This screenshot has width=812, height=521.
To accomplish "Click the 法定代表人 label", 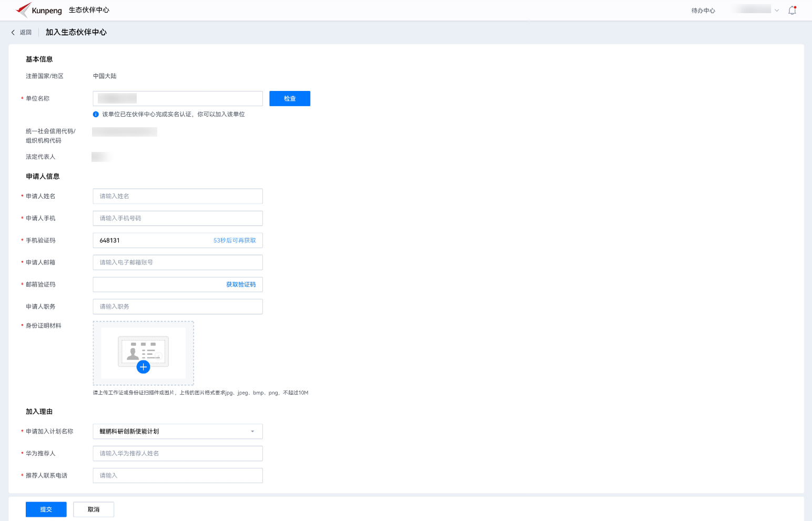I will [x=40, y=157].
